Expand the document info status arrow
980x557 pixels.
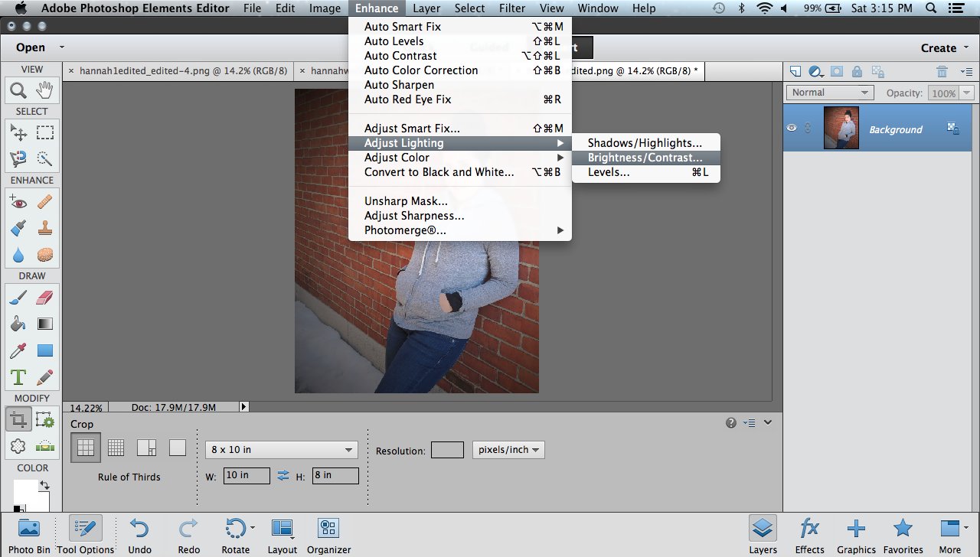click(244, 408)
